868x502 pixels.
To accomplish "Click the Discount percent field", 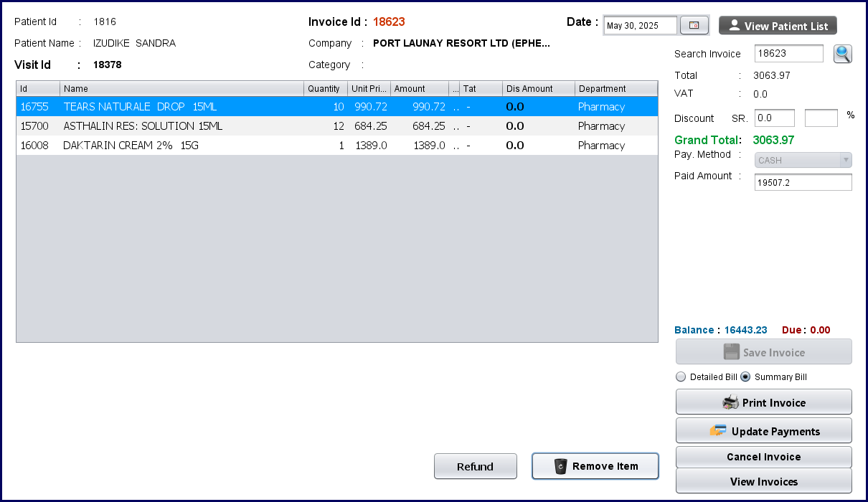I will pyautogui.click(x=821, y=118).
